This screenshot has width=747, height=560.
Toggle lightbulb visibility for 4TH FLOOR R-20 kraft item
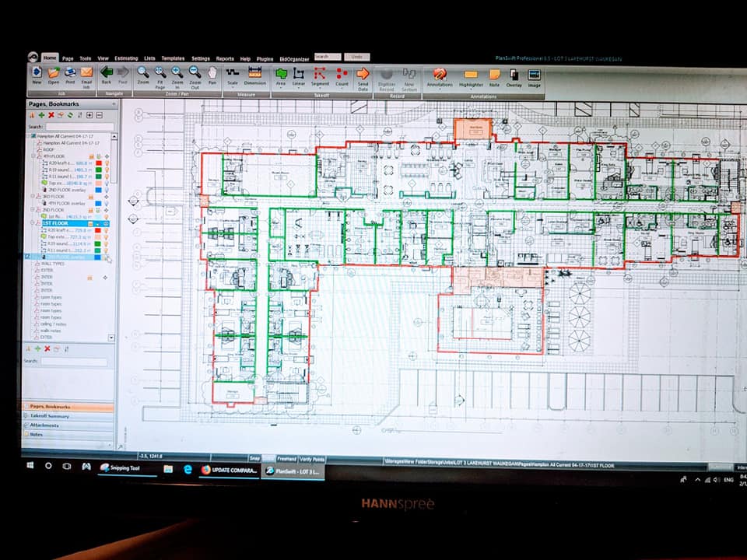pos(107,163)
